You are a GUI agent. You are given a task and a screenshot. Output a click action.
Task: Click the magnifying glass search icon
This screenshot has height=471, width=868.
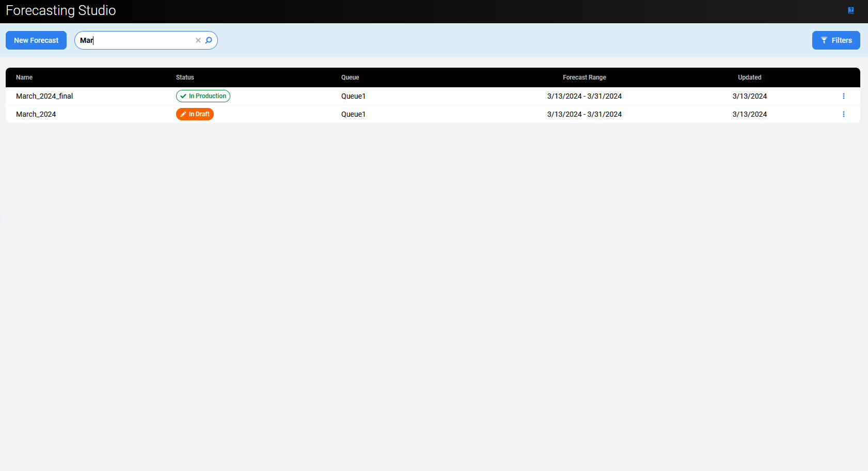[209, 40]
